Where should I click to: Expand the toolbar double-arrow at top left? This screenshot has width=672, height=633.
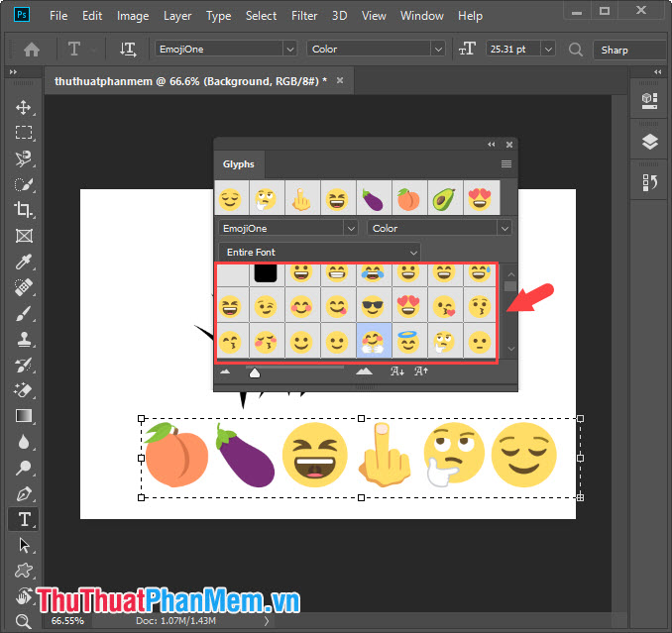pyautogui.click(x=13, y=72)
